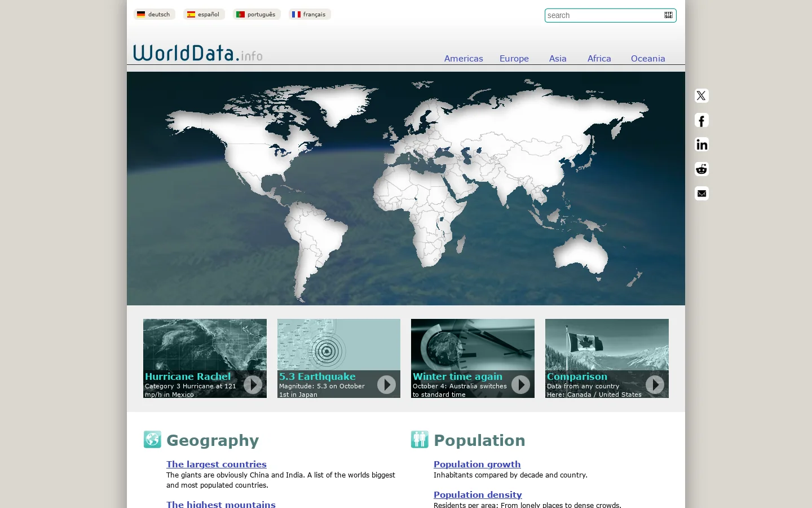Open The highest mountains link
The height and width of the screenshot is (508, 812).
[x=221, y=504]
